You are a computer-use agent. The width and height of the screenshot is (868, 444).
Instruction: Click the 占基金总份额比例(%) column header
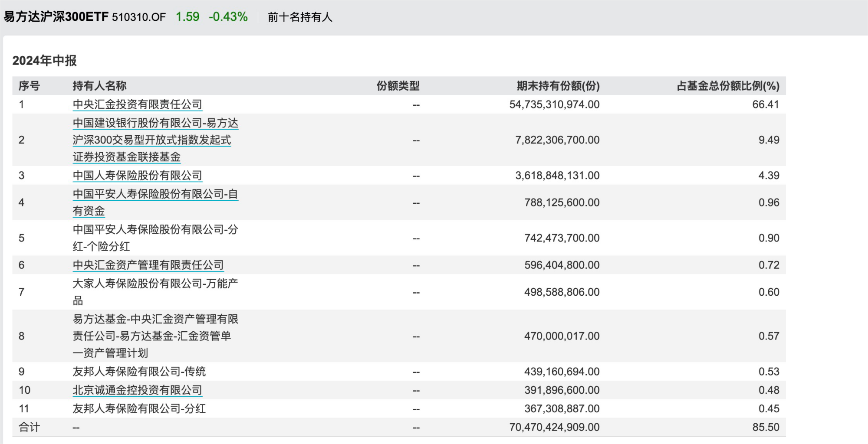click(728, 86)
